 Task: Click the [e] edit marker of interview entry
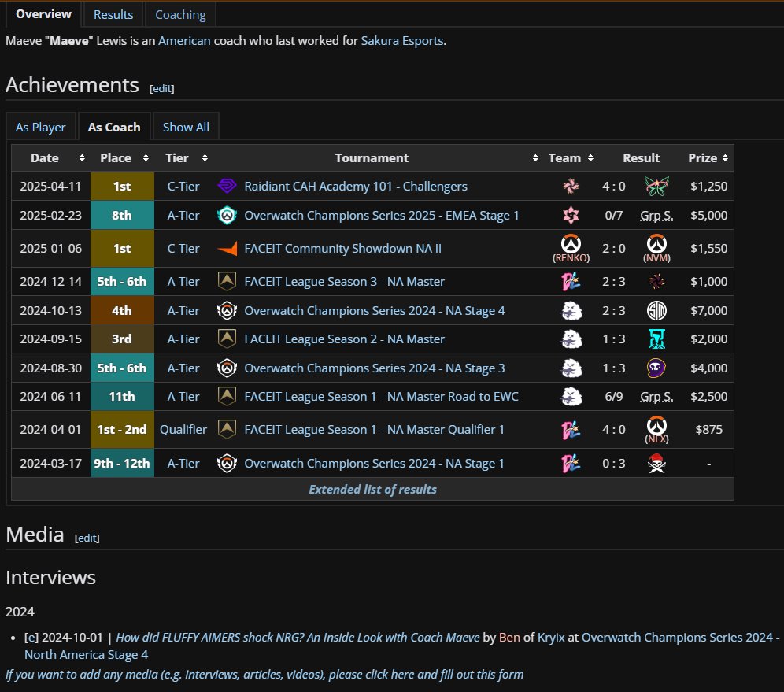[31, 638]
